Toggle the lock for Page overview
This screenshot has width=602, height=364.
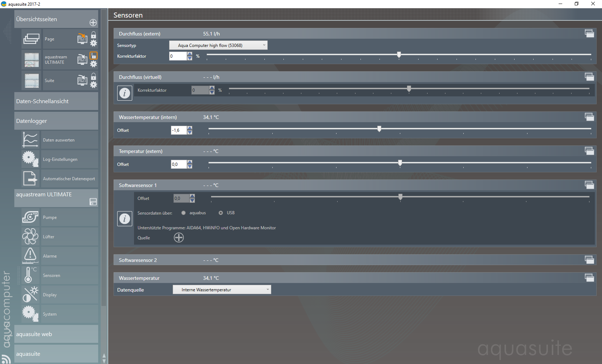pyautogui.click(x=94, y=35)
